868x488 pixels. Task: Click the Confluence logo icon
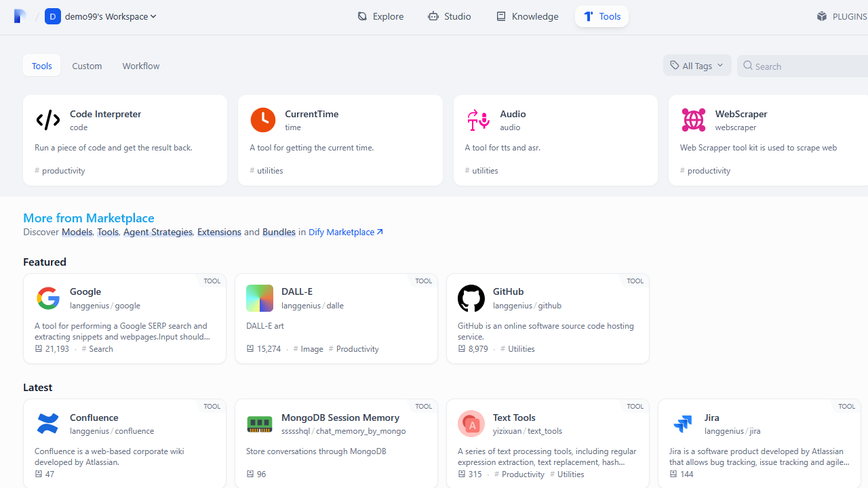(x=48, y=424)
